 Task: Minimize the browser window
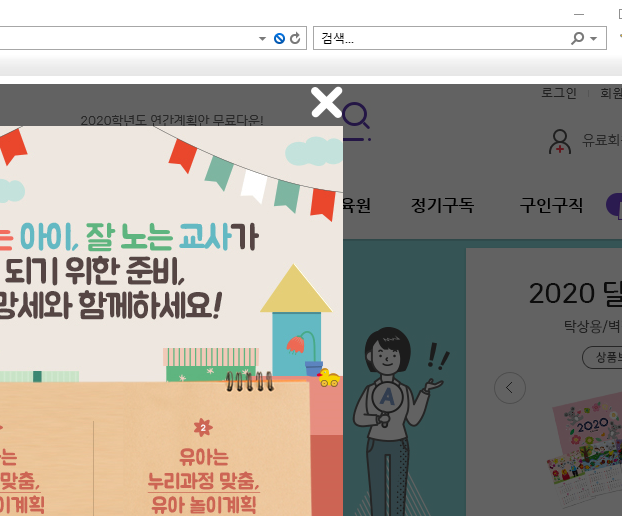[579, 14]
